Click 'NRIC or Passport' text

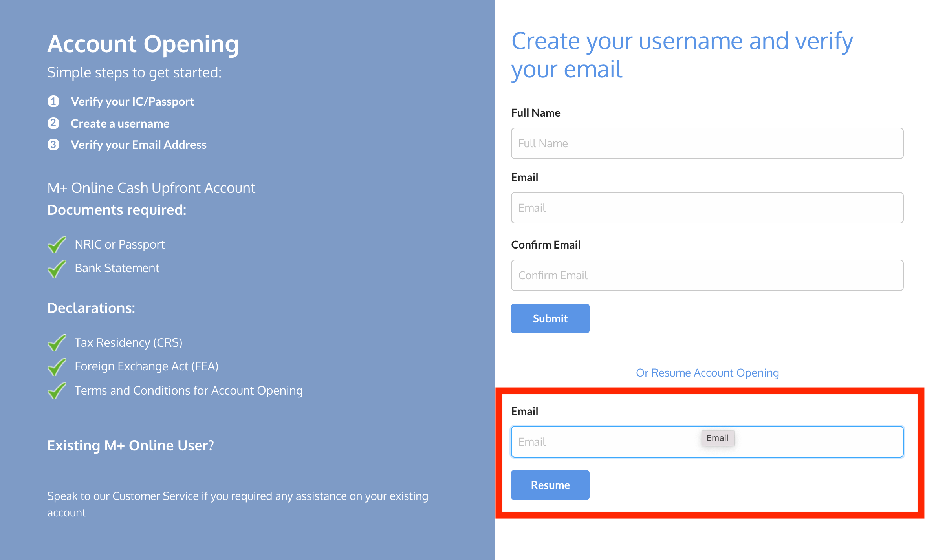(120, 245)
